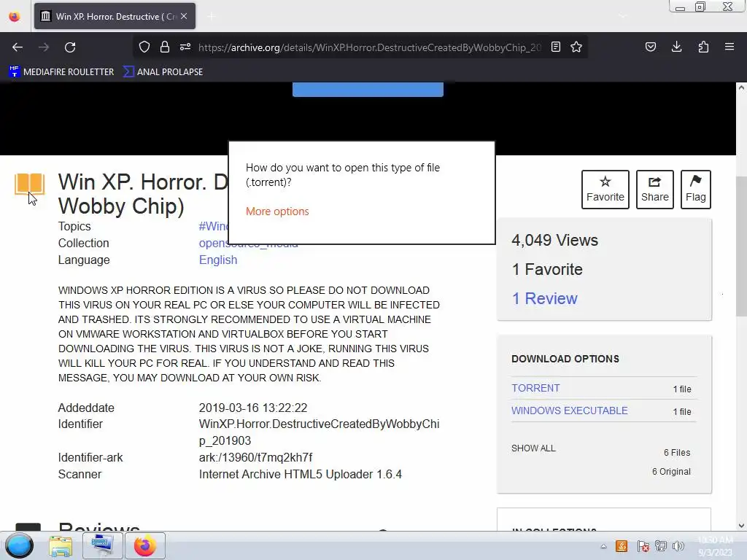Reload the page with the refresh icon

(x=70, y=47)
